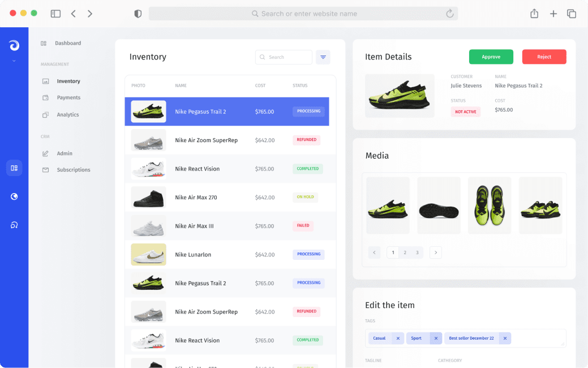Click the inventory filter icon button
The image size is (588, 368).
click(323, 57)
